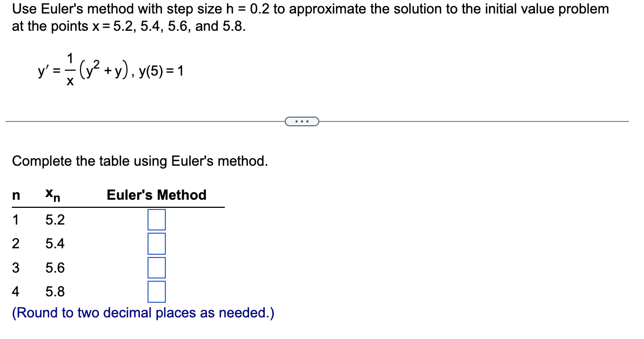
Task: Select row 2 labeled 5.4
Action: point(54,243)
